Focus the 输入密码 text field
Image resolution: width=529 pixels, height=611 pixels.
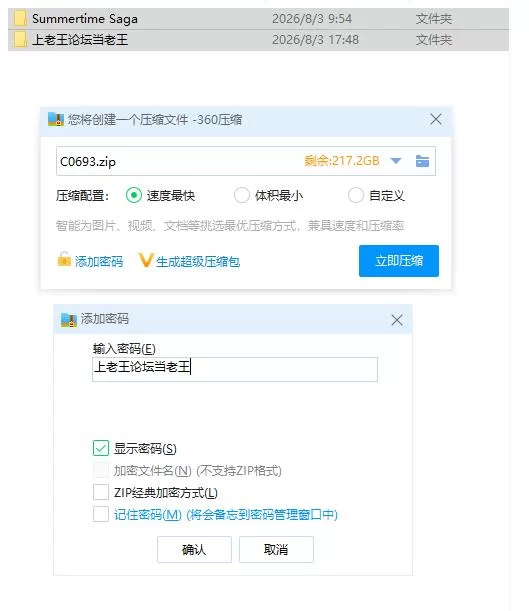pyautogui.click(x=235, y=369)
